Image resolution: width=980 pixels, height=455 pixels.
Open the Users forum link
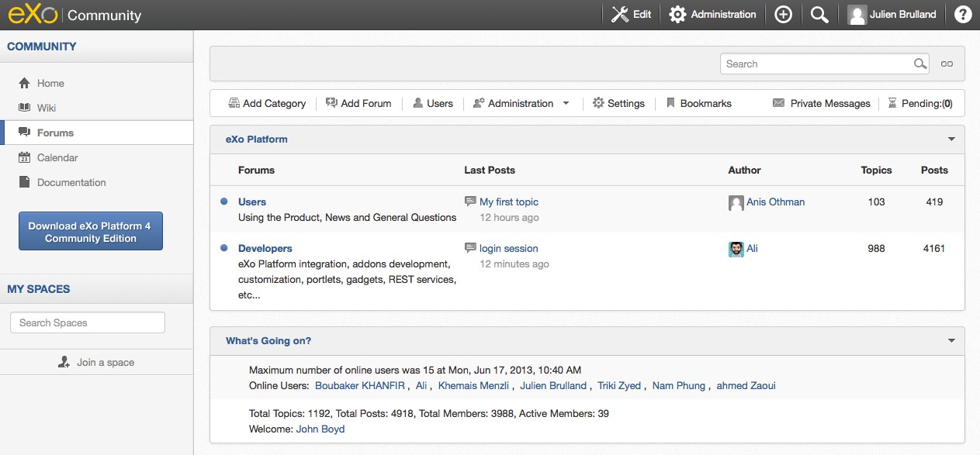coord(252,202)
